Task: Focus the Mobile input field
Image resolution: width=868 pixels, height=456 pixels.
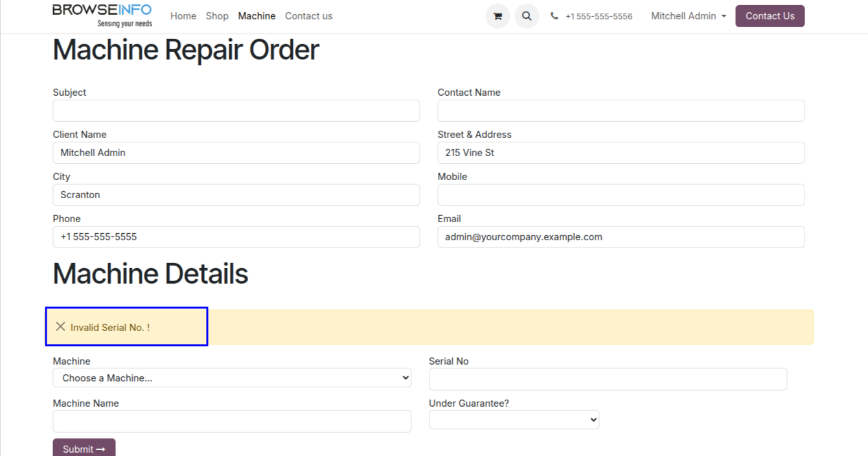Action: (x=621, y=195)
